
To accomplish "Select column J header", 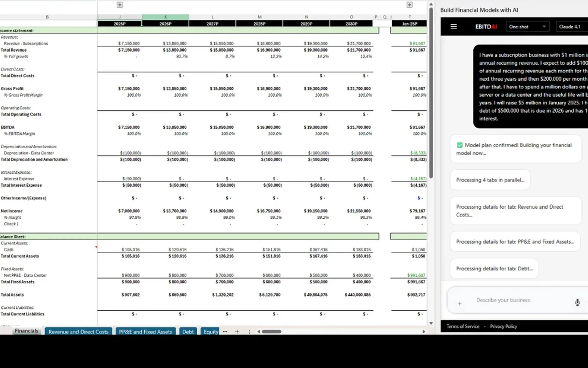I will (119, 17).
